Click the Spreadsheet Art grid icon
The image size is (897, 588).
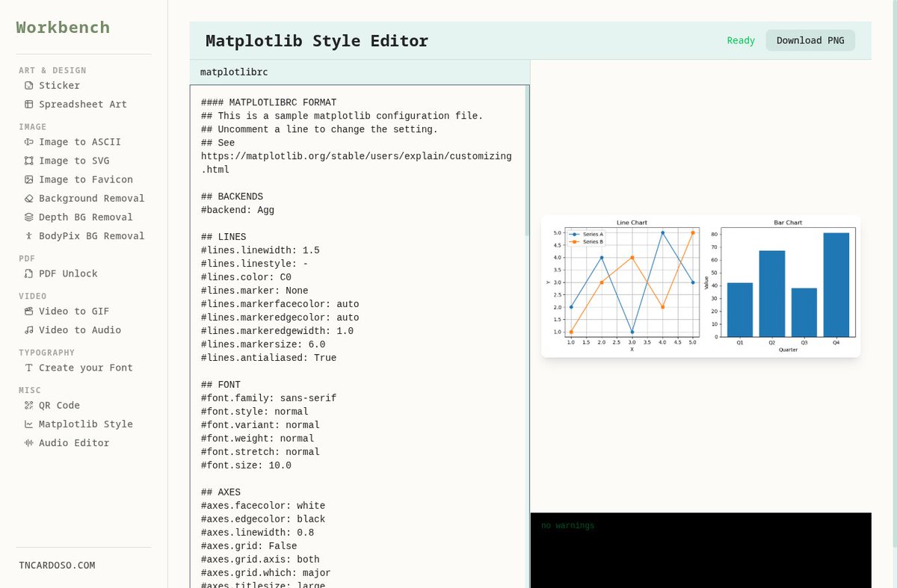pos(28,104)
